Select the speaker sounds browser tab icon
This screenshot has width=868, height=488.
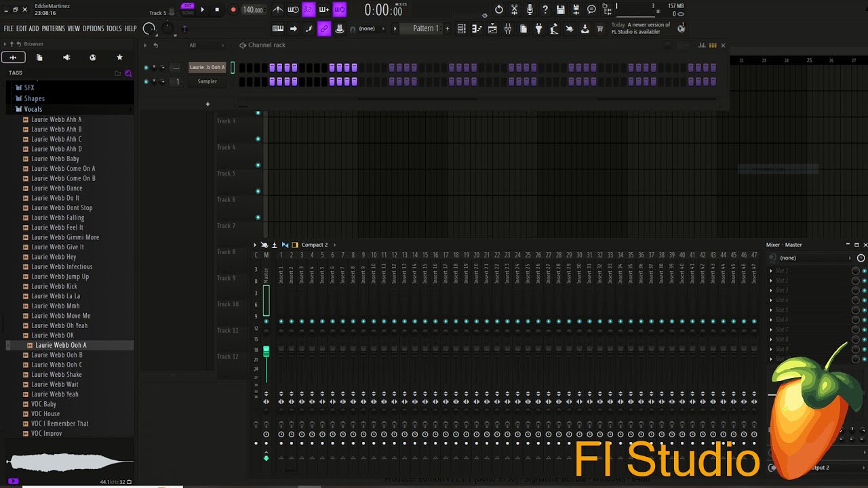[66, 58]
